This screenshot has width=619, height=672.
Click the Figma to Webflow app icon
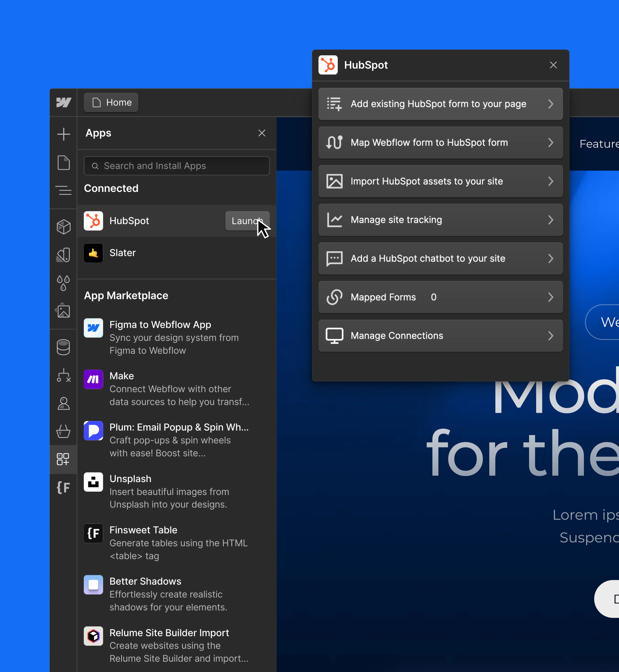(93, 328)
